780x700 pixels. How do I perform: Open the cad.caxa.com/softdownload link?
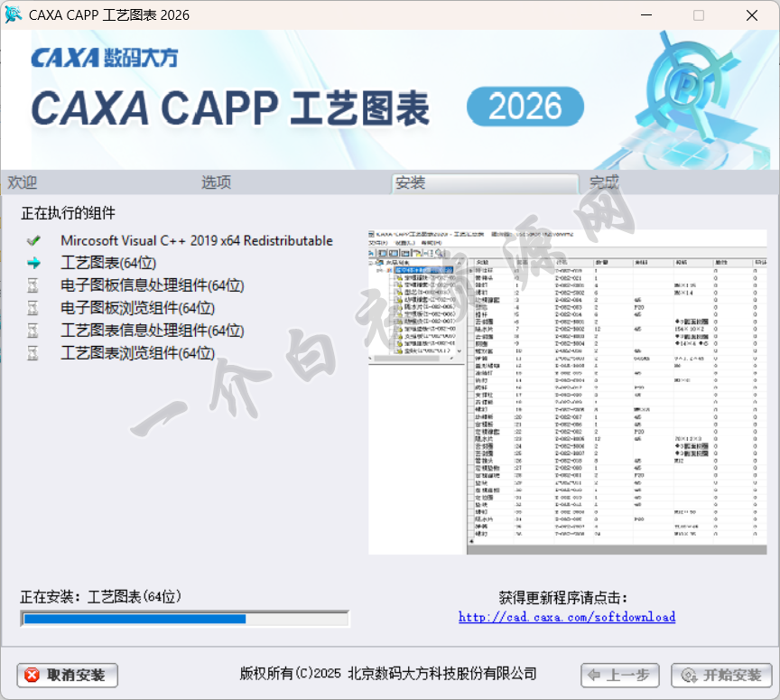567,617
